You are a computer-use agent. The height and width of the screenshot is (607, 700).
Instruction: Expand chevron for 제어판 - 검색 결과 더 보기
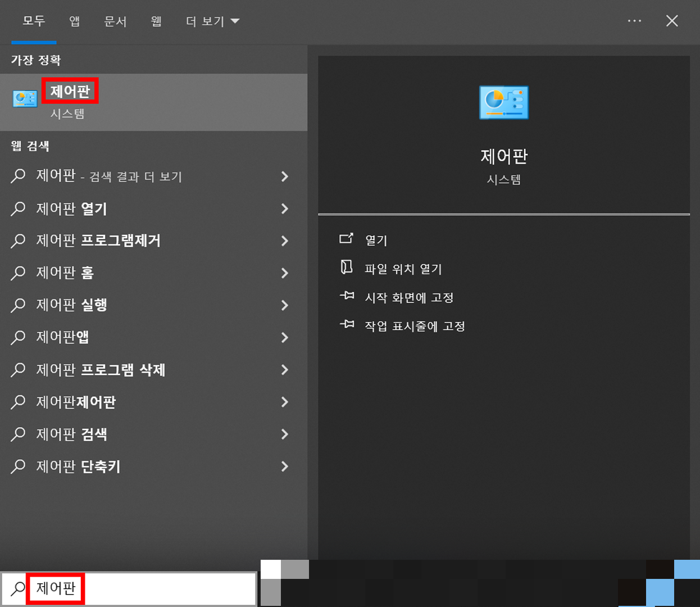click(x=285, y=176)
